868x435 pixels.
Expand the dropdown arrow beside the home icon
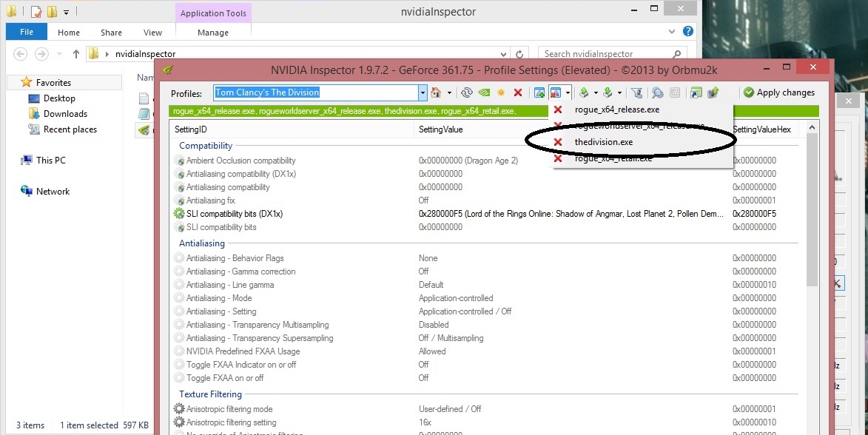click(448, 92)
